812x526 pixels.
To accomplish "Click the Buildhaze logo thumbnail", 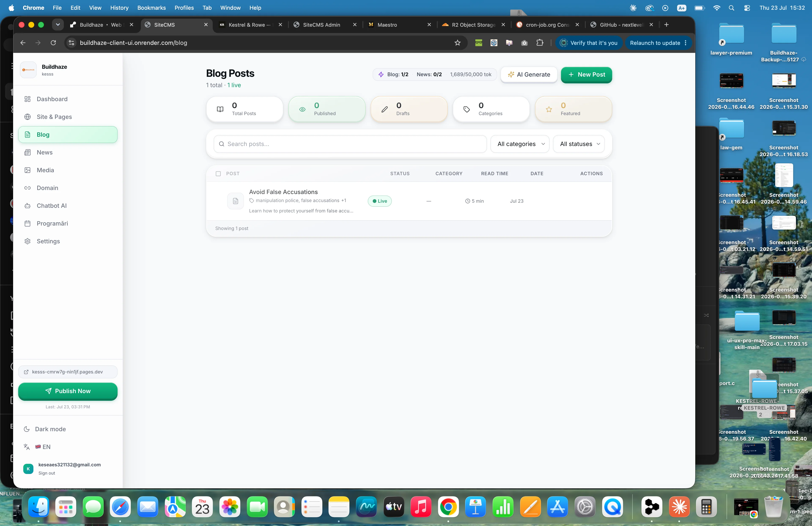I will coord(28,70).
